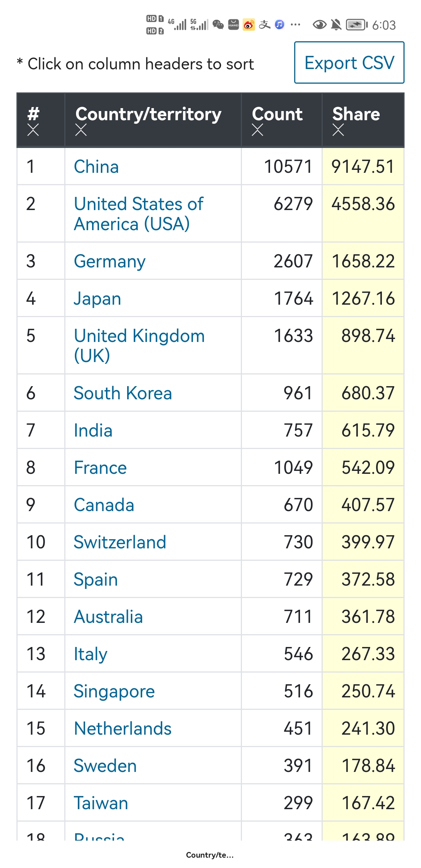
Task: Sort table by Share column header
Action: pyautogui.click(x=356, y=114)
